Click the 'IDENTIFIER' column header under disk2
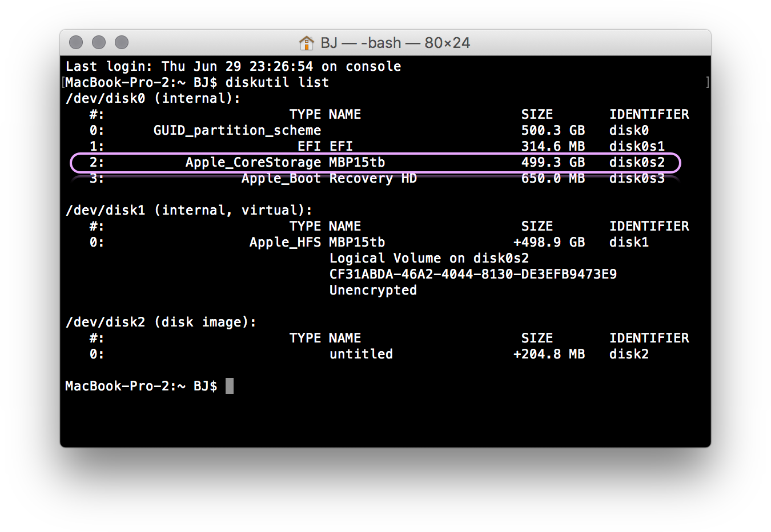Image resolution: width=771 pixels, height=532 pixels. pos(649,338)
